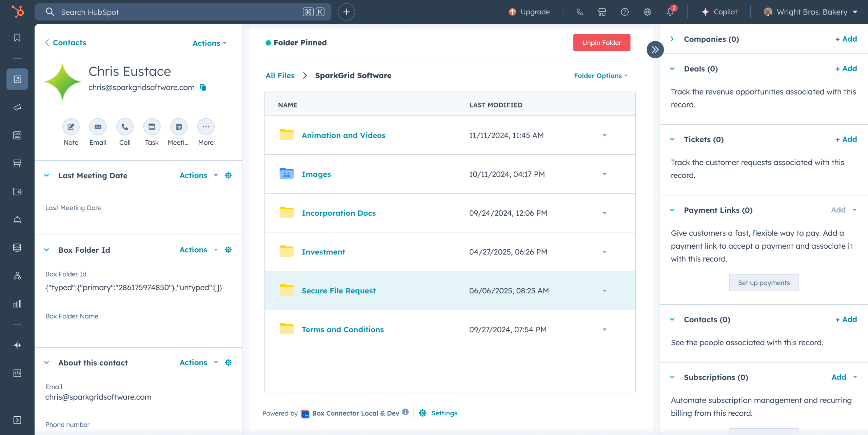The width and height of the screenshot is (868, 435).
Task: Open Animation and Videos row dropdown arrow
Action: click(x=604, y=136)
